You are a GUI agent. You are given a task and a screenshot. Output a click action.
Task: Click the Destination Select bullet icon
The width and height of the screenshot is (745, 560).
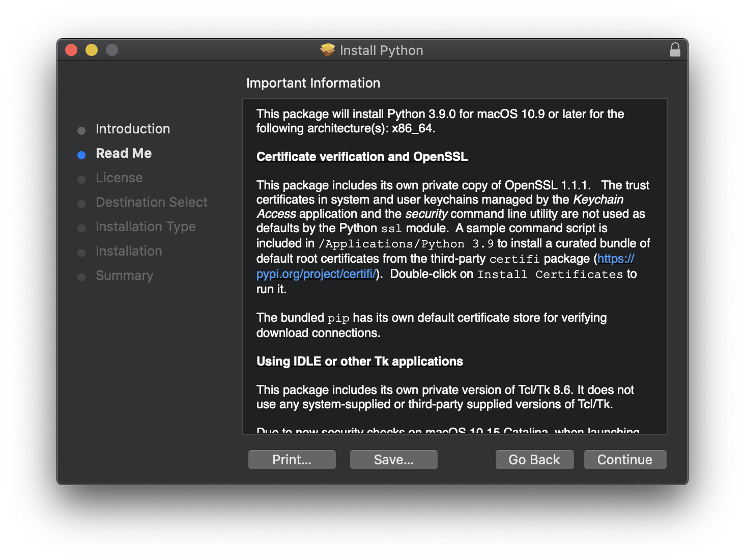[x=81, y=203]
